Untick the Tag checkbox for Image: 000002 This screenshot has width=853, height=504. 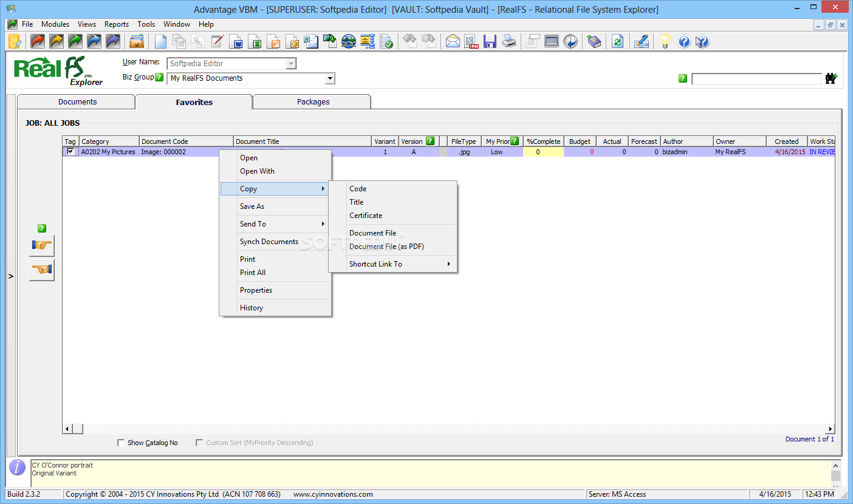pyautogui.click(x=70, y=152)
